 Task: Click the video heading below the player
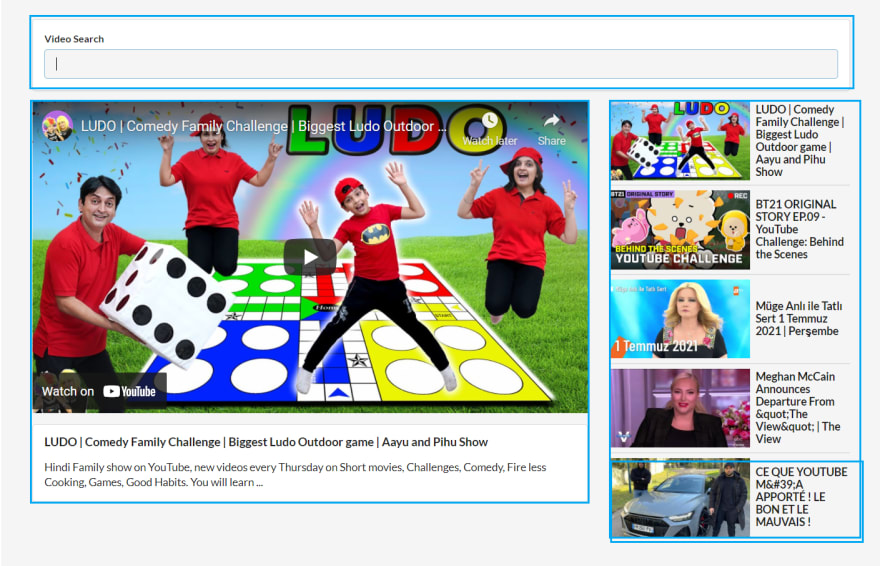pos(266,442)
